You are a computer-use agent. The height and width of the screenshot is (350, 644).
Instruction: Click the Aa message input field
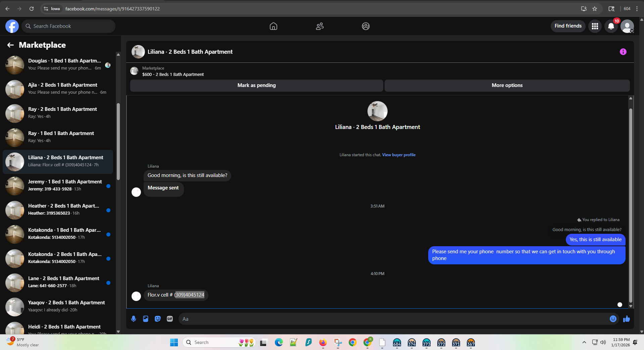(395, 319)
